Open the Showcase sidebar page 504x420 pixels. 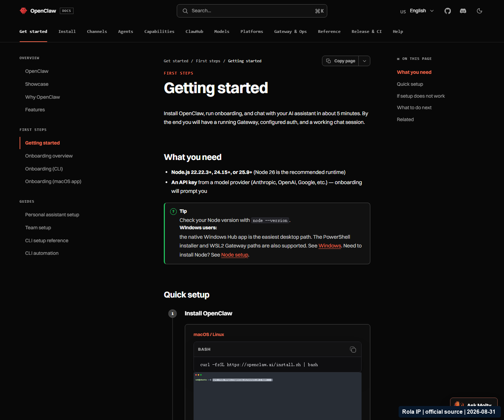[37, 84]
